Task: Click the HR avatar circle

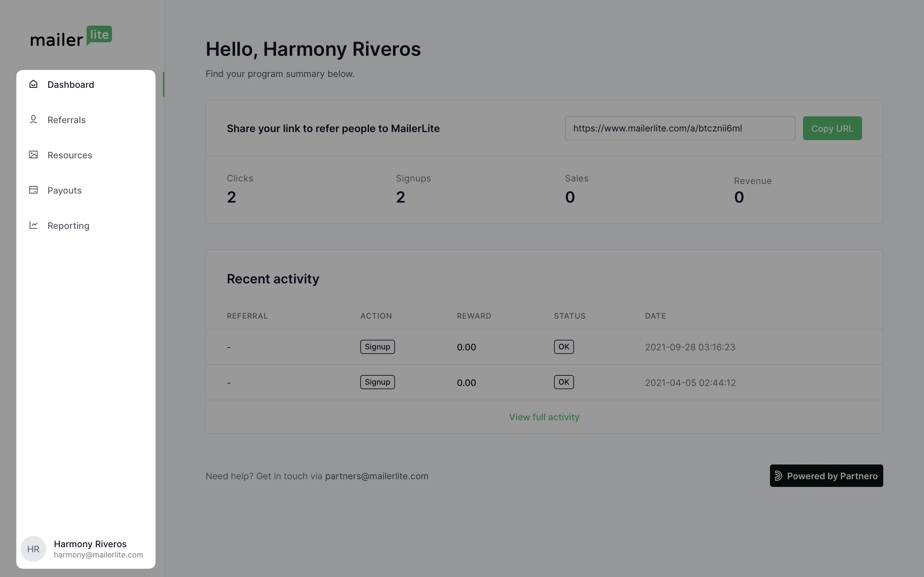Action: 33,549
